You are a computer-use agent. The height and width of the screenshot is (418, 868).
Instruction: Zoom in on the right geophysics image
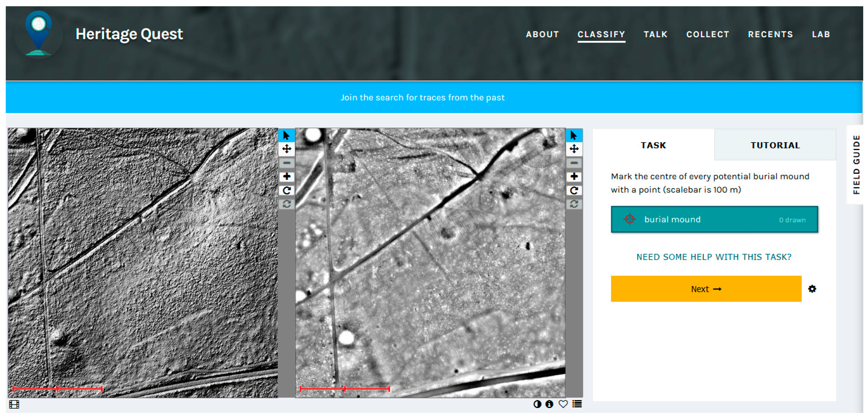pos(574,176)
